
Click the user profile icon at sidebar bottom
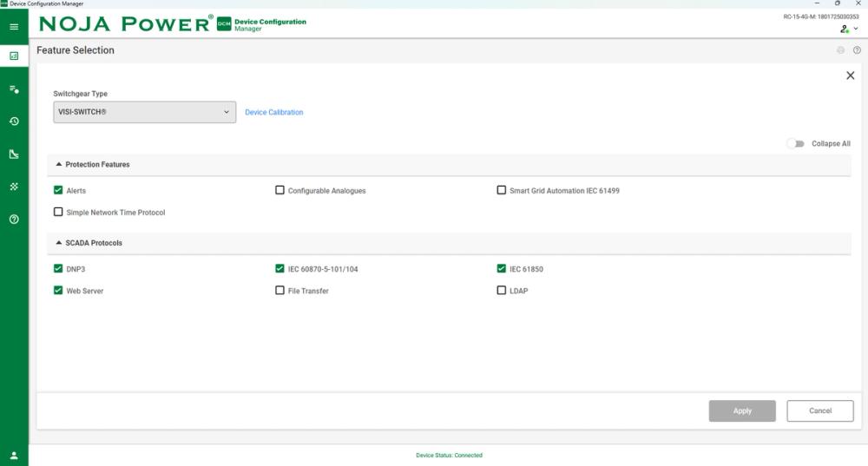(x=14, y=456)
